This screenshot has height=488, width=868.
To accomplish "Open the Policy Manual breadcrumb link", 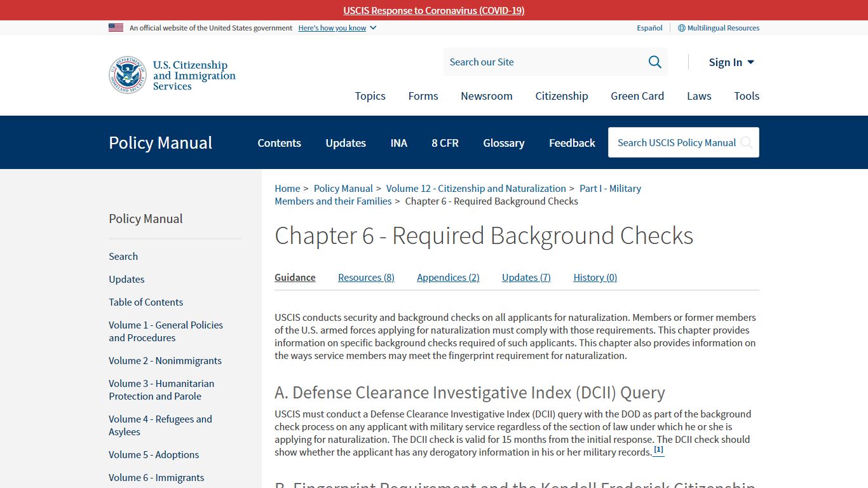I will tap(343, 189).
